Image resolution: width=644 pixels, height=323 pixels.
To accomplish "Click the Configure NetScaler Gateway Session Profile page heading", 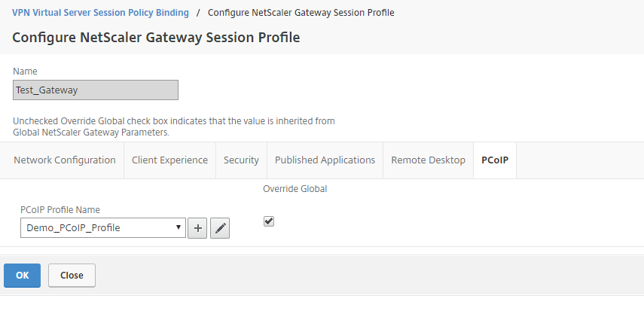I will click(156, 38).
